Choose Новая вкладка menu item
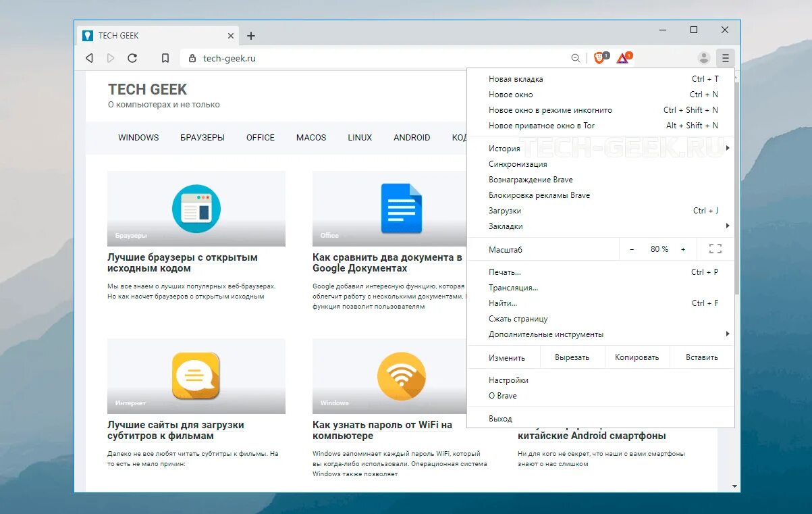 click(x=600, y=79)
